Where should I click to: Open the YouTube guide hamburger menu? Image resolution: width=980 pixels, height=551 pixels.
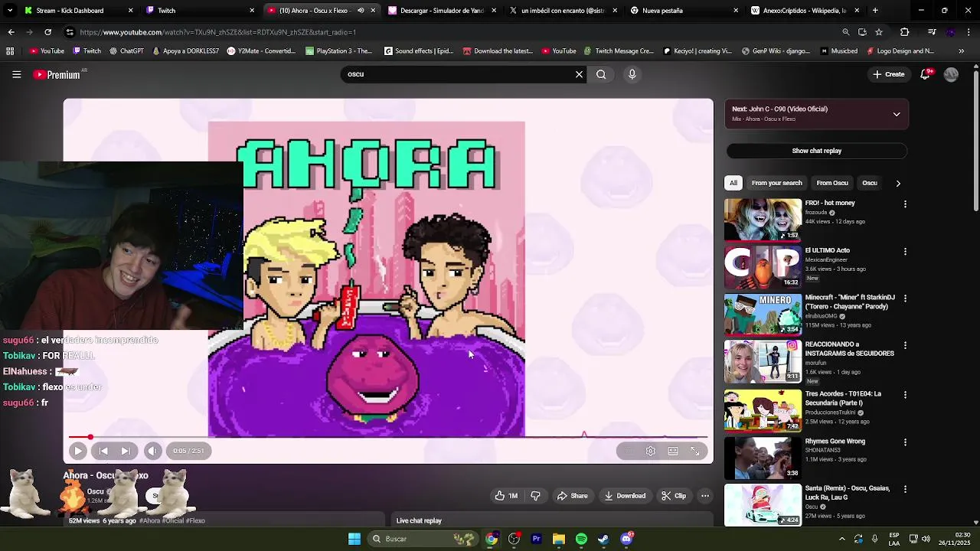pos(16,74)
